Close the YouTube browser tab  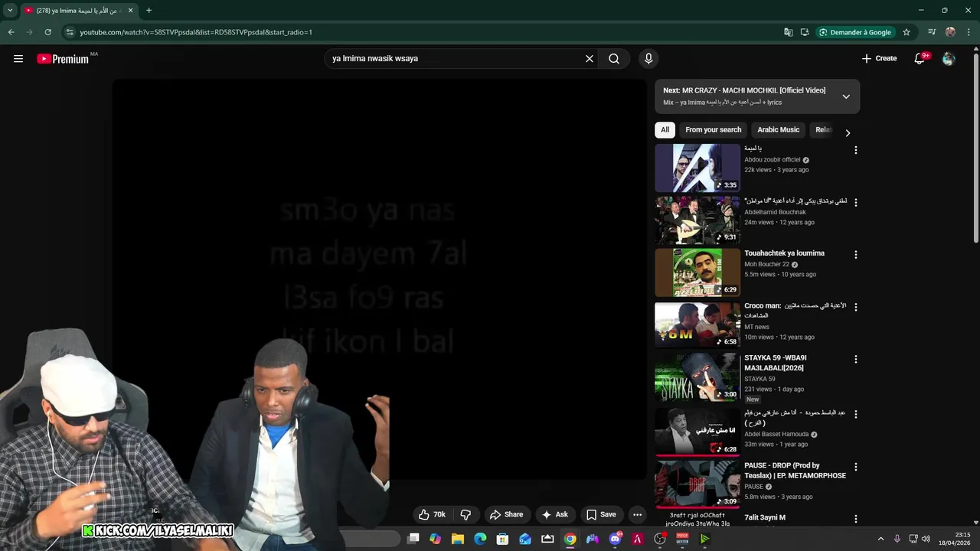[x=130, y=11]
